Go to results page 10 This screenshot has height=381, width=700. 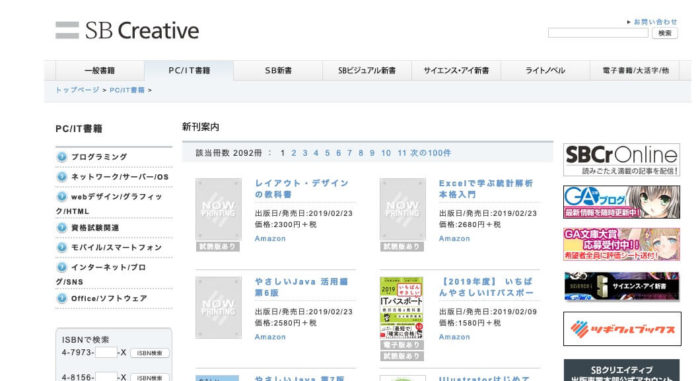click(386, 153)
